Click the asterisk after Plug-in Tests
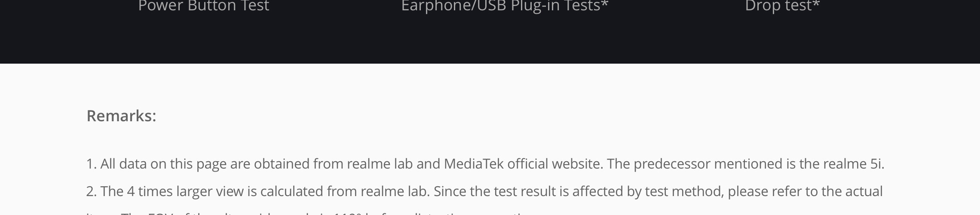This screenshot has height=215, width=980. point(605,5)
